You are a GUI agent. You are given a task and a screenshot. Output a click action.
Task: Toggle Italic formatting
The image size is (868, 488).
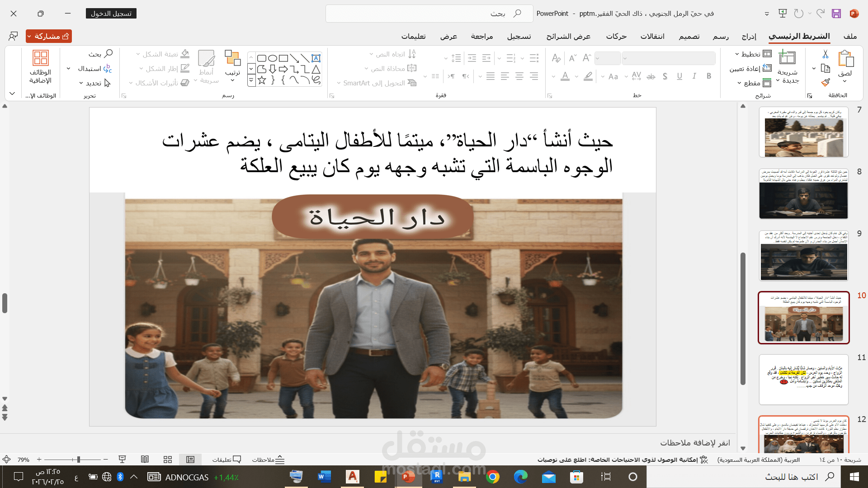point(694,76)
